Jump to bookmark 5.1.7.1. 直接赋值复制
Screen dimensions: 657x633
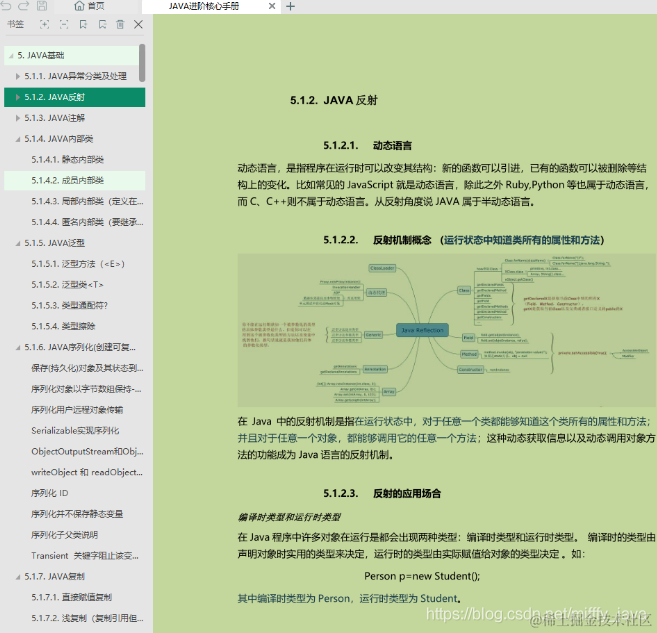[72, 597]
